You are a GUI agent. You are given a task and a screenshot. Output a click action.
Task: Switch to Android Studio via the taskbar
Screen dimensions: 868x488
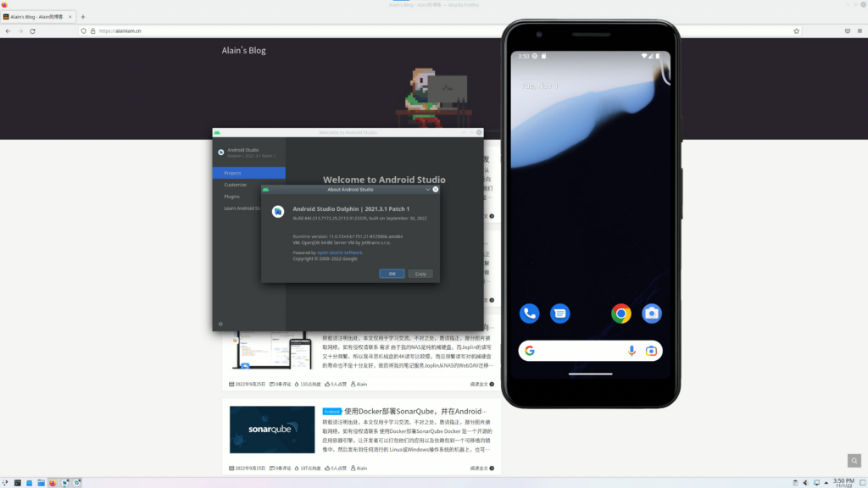click(x=64, y=482)
